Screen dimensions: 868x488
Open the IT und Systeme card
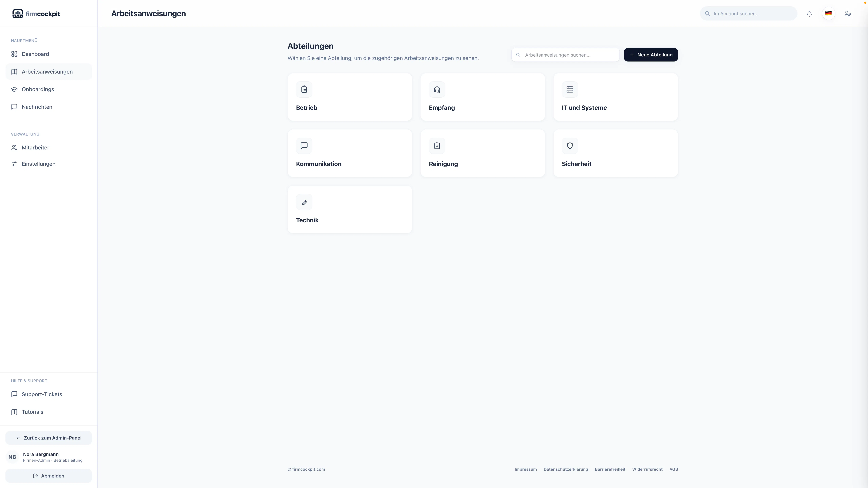click(x=616, y=97)
